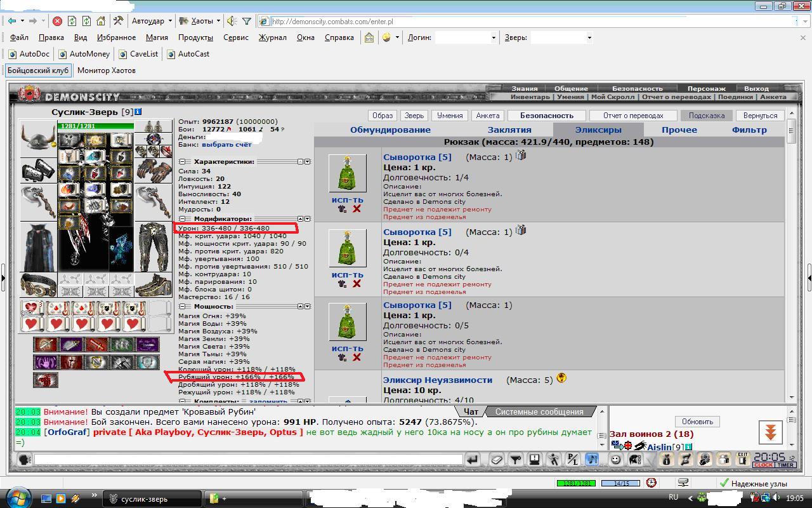The height and width of the screenshot is (508, 812).
Task: Click the red stop loading icon
Action: pyautogui.click(x=57, y=21)
